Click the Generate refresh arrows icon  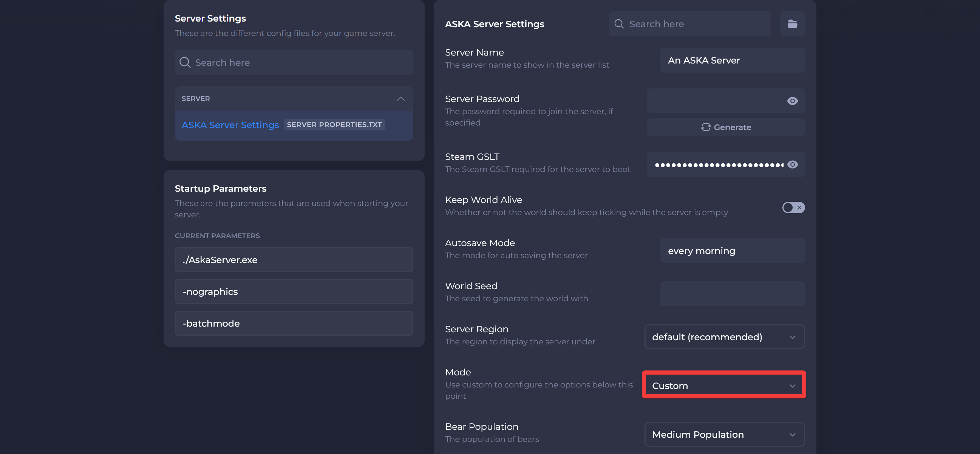[705, 127]
